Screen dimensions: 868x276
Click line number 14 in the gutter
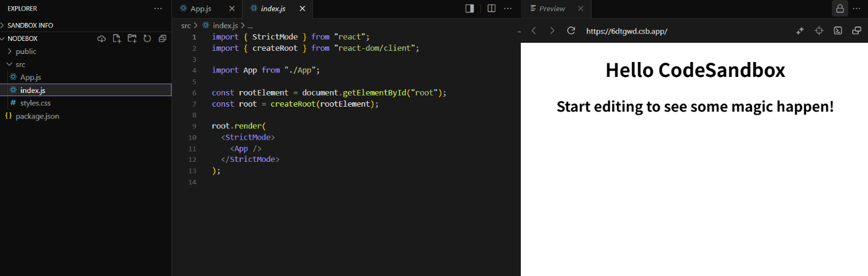point(191,182)
